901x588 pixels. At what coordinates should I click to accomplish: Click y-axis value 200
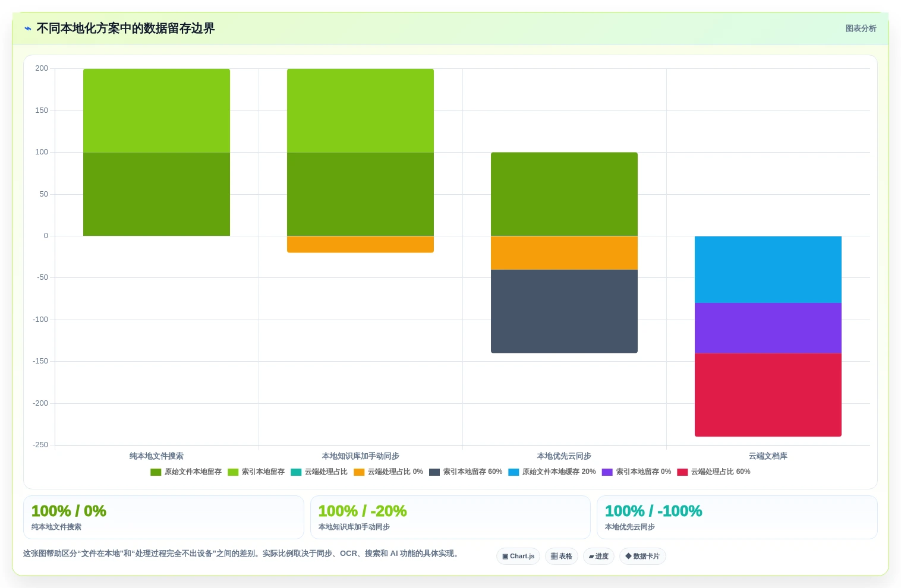pos(42,68)
